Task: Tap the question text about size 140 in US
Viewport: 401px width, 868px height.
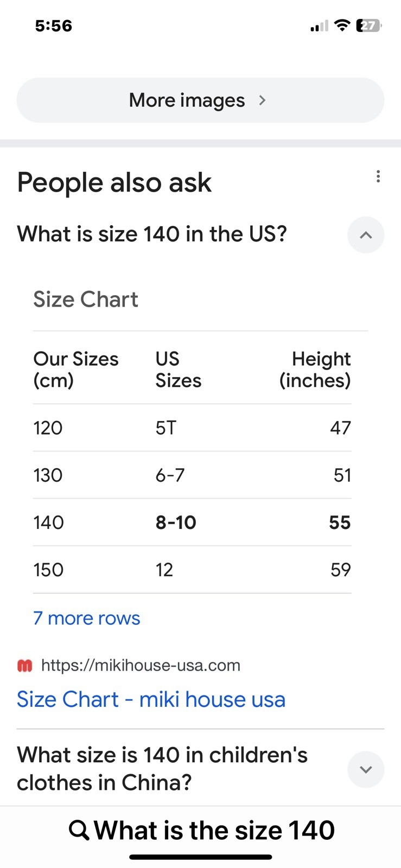Action: tap(152, 234)
